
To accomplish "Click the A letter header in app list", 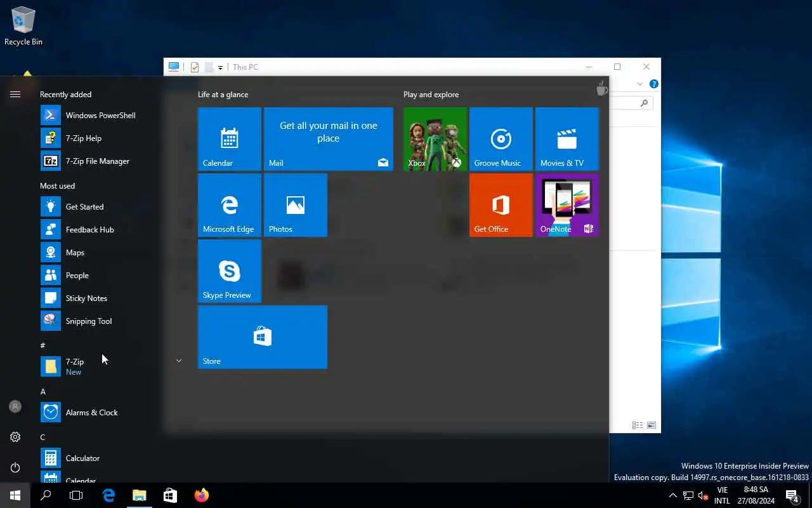I will click(x=43, y=391).
